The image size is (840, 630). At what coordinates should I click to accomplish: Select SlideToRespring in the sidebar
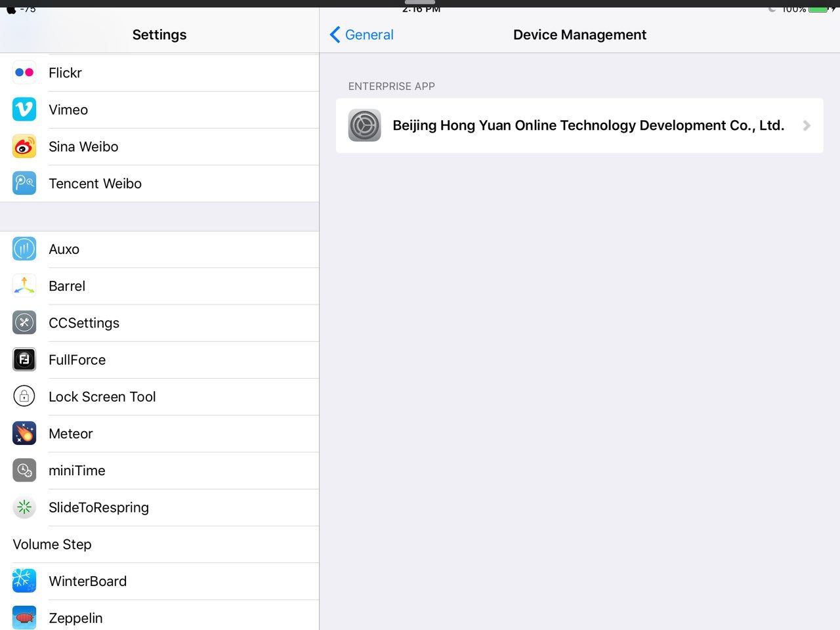pos(98,507)
